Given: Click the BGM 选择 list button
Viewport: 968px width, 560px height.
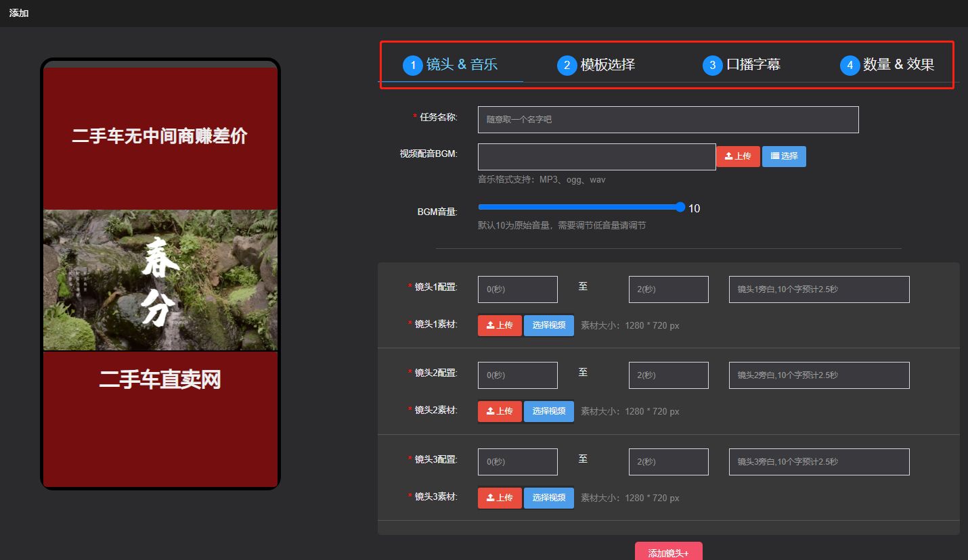Looking at the screenshot, I should pyautogui.click(x=784, y=156).
